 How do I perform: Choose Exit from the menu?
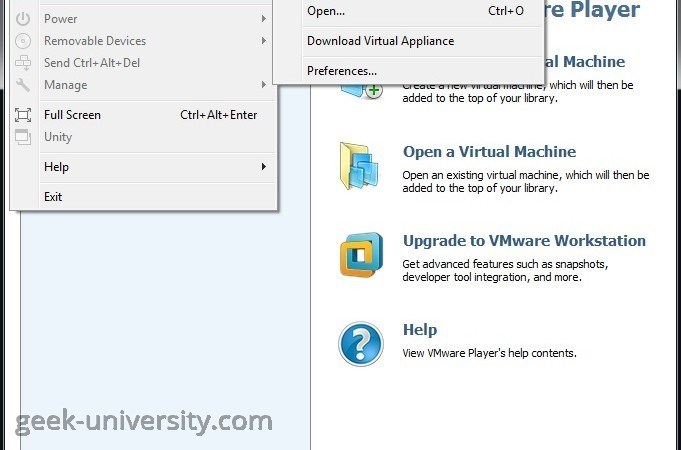[x=144, y=197]
